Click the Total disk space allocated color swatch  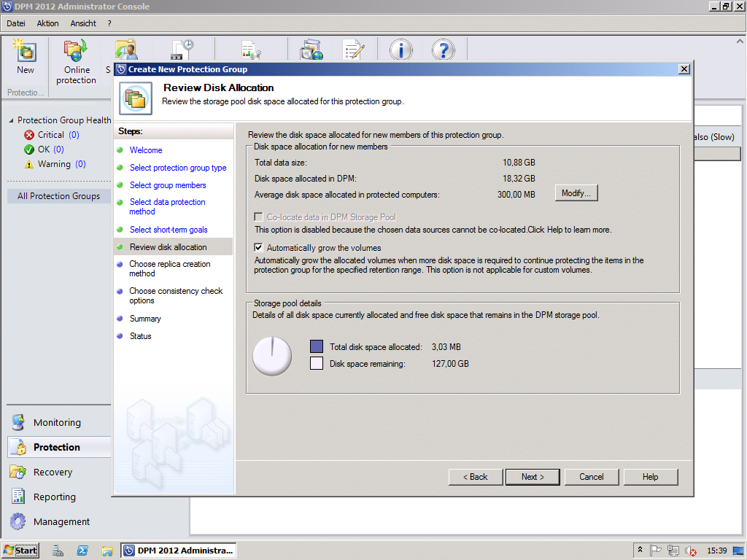(x=317, y=346)
